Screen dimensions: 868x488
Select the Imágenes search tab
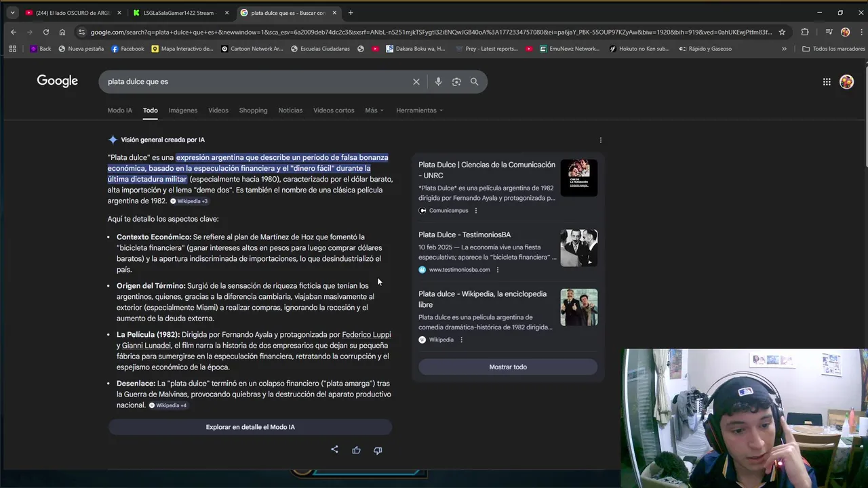183,110
